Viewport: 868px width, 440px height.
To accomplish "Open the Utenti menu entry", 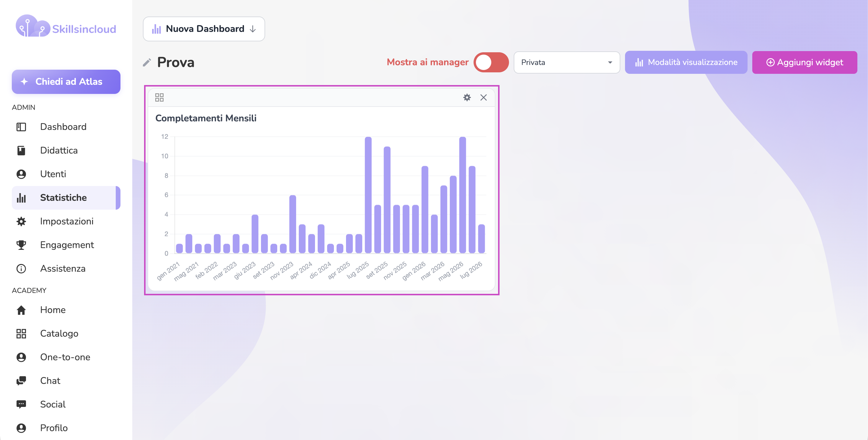I will coord(66,174).
